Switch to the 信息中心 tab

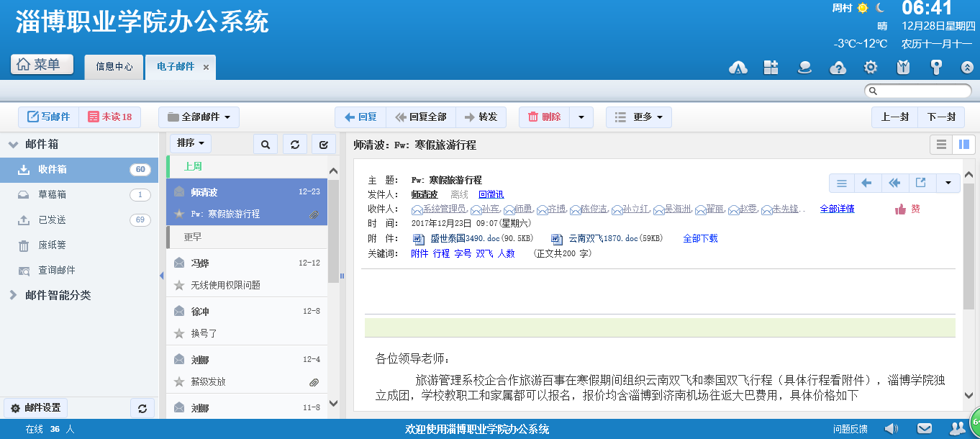click(114, 67)
